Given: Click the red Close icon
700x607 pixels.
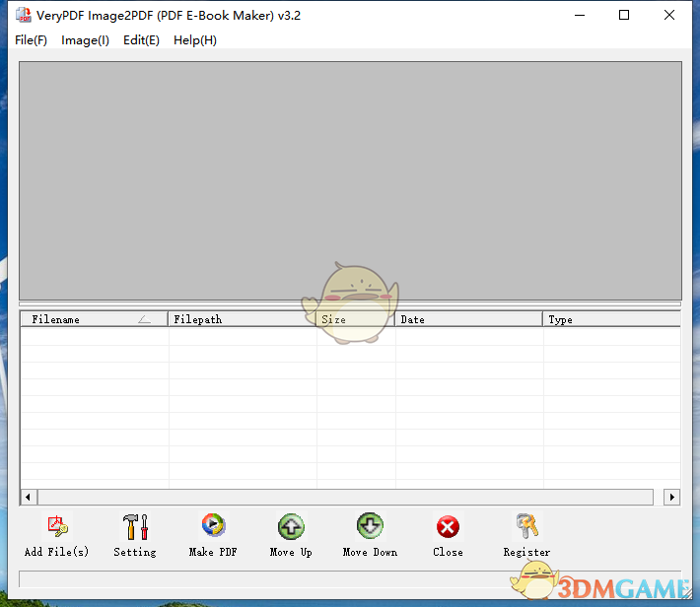Looking at the screenshot, I should point(448,527).
